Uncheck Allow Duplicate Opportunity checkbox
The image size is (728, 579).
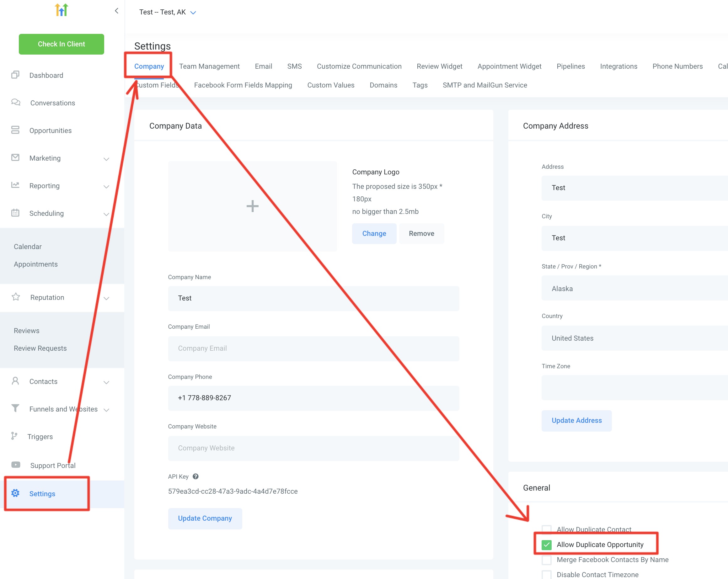[546, 544]
